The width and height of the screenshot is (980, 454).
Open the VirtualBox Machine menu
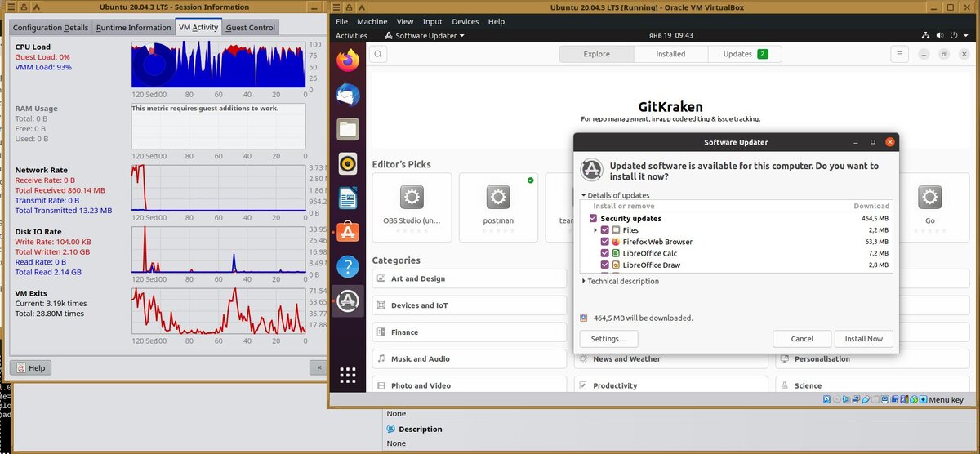click(372, 22)
